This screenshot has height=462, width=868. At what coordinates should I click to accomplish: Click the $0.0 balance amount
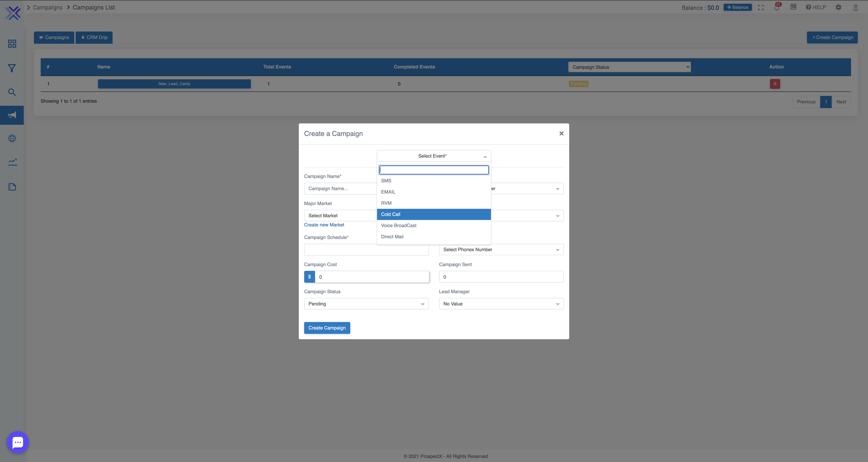pyautogui.click(x=713, y=8)
